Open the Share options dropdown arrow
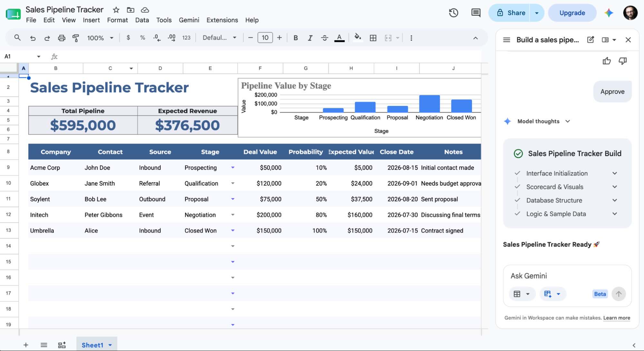 pyautogui.click(x=537, y=13)
